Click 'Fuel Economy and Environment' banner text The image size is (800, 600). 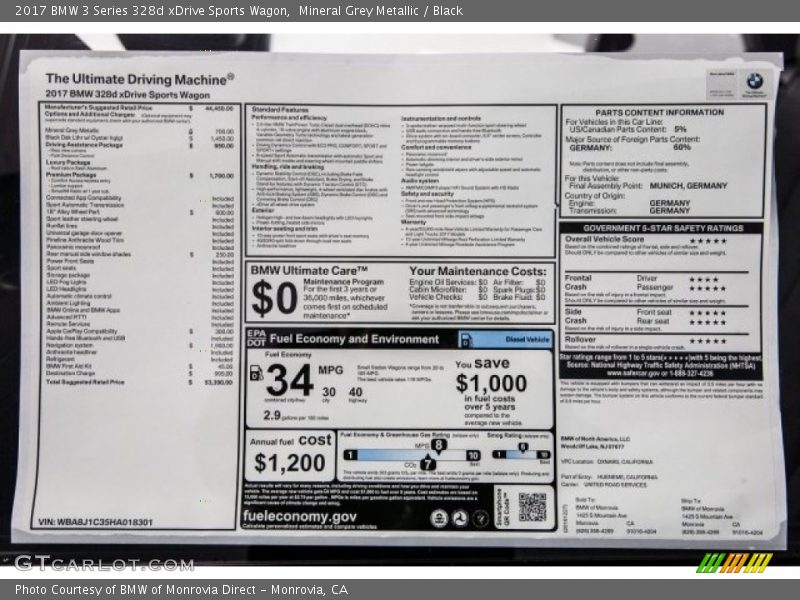pyautogui.click(x=354, y=339)
